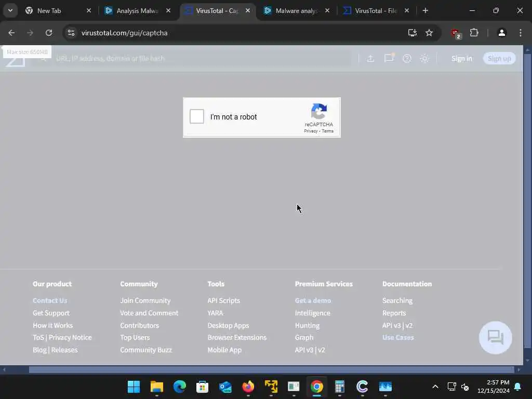Open the Searching documentation link

click(397, 300)
